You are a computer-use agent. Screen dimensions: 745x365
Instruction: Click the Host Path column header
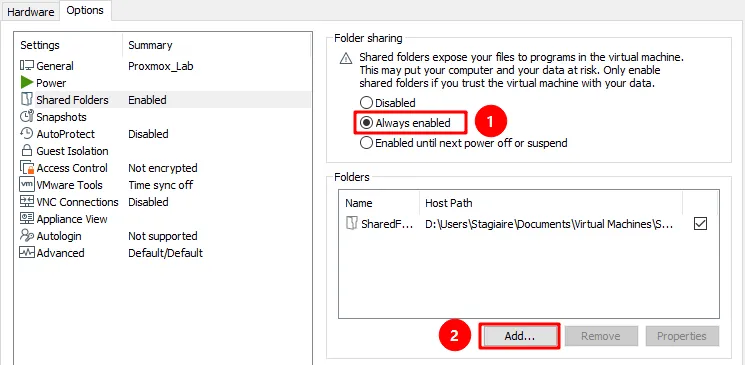coord(449,203)
